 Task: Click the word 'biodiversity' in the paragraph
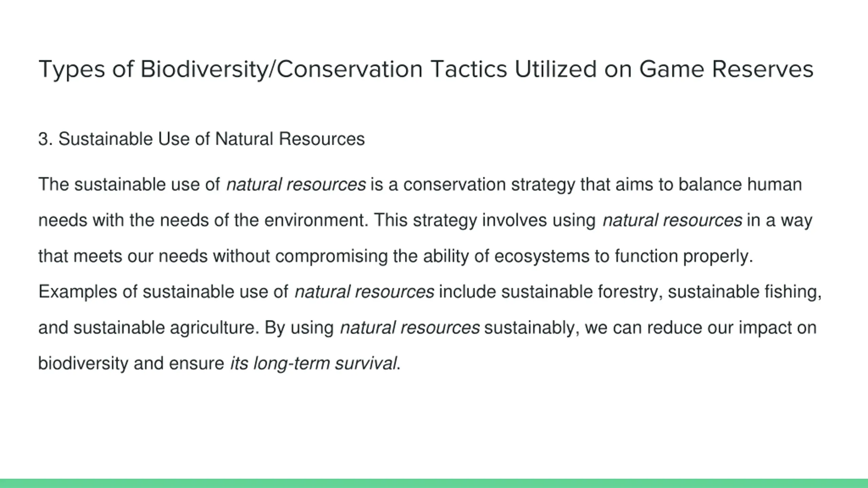click(83, 363)
